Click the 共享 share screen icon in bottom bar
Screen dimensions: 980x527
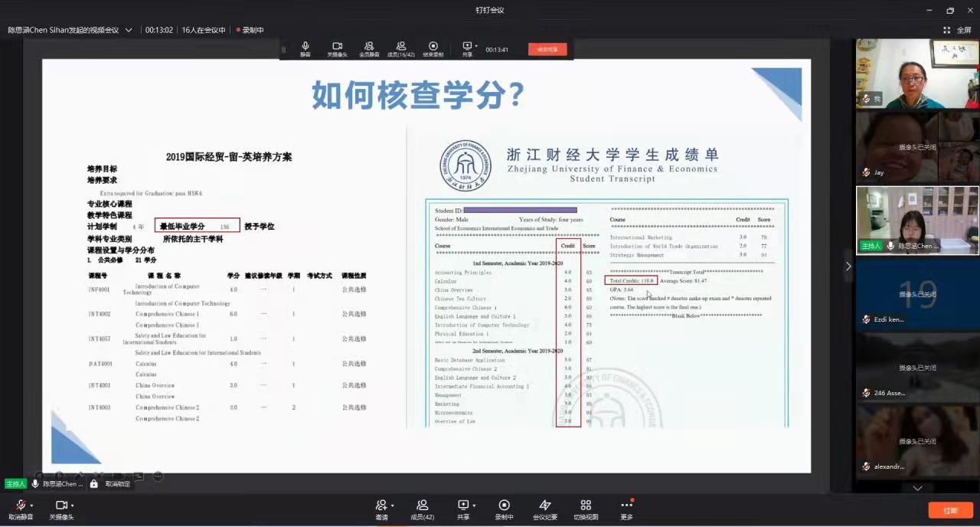coord(462,506)
